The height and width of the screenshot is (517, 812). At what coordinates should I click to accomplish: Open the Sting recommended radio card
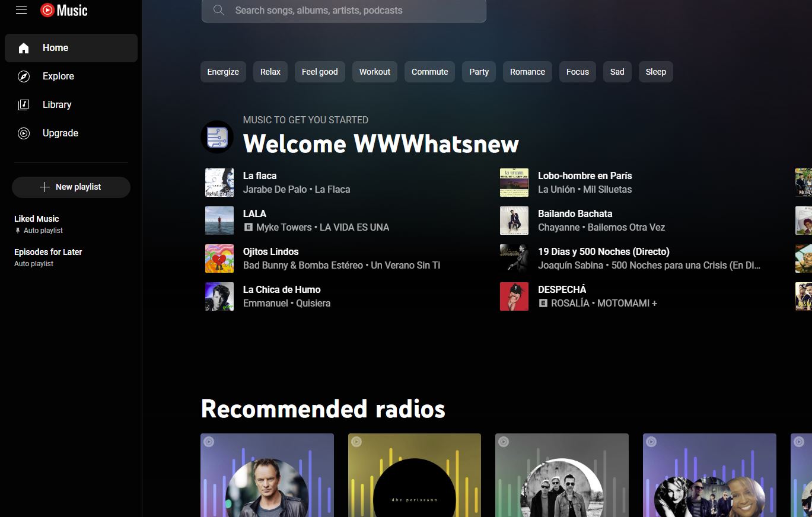coord(267,475)
